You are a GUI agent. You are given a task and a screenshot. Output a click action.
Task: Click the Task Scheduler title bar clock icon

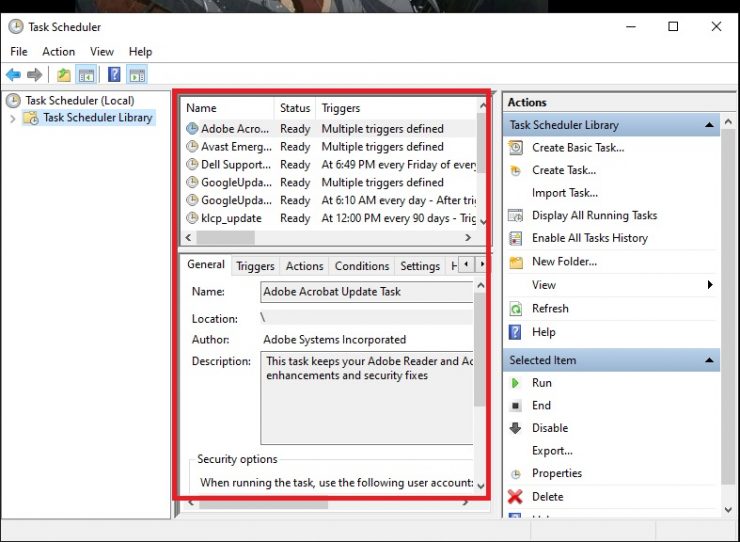[16, 26]
